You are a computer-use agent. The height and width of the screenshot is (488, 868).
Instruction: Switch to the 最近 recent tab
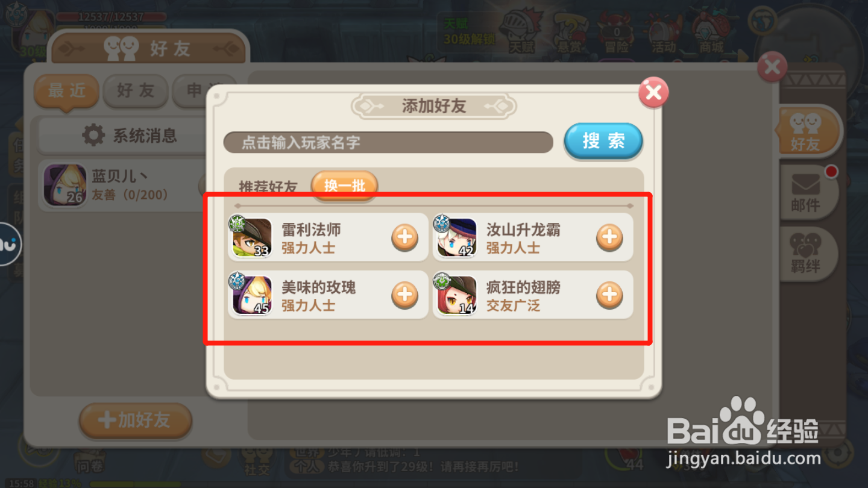[x=66, y=91]
